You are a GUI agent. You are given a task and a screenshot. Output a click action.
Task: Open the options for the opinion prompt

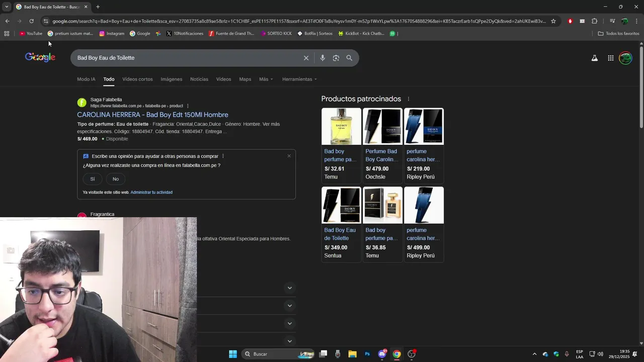(223, 156)
